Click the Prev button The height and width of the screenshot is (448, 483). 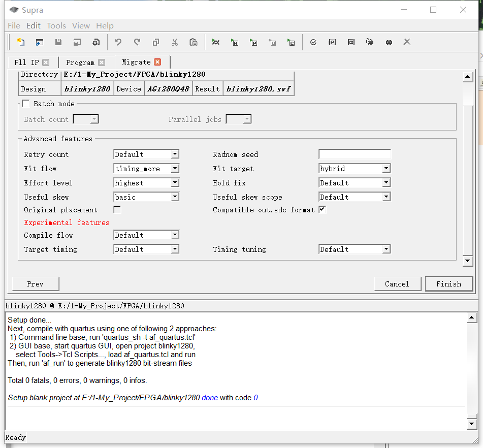(x=36, y=284)
